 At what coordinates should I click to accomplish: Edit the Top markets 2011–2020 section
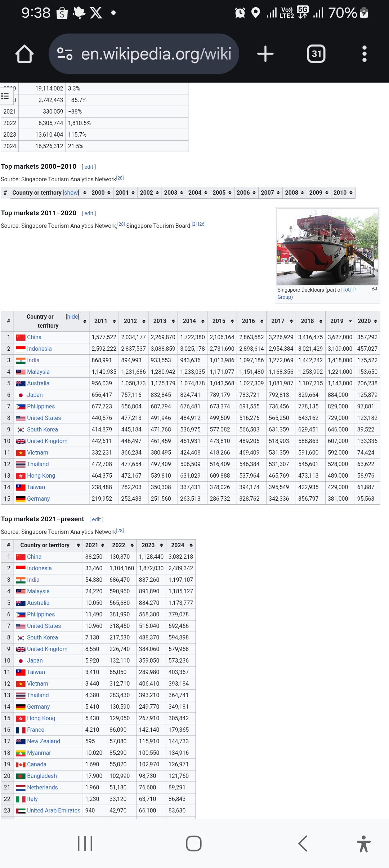89,213
